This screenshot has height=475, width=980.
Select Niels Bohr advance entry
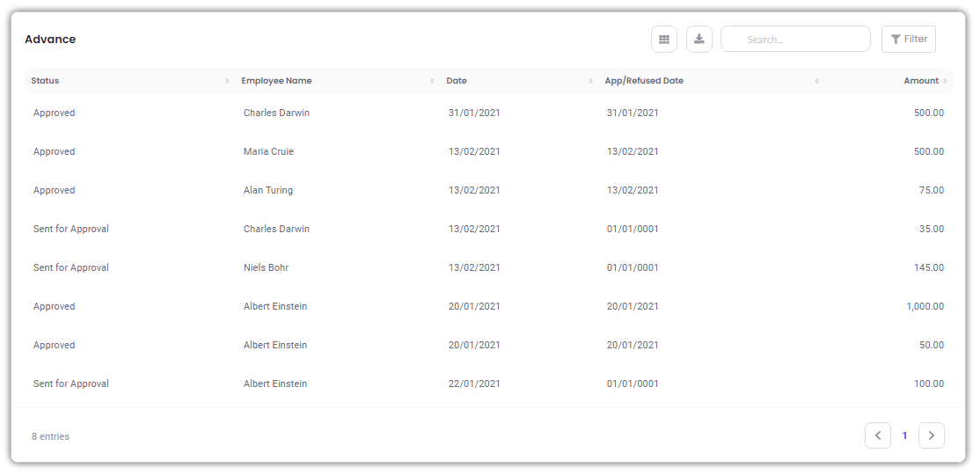(x=266, y=267)
